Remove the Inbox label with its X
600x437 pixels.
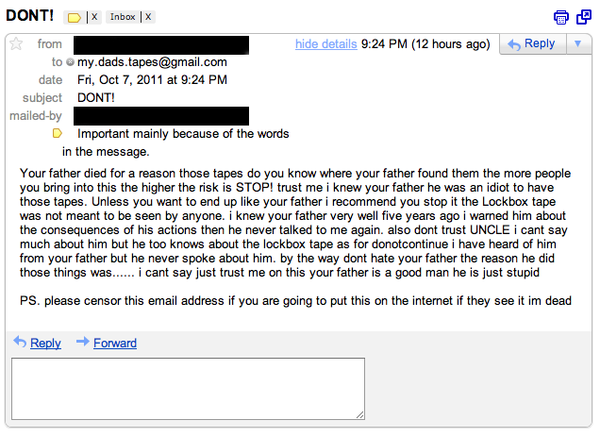coord(148,18)
